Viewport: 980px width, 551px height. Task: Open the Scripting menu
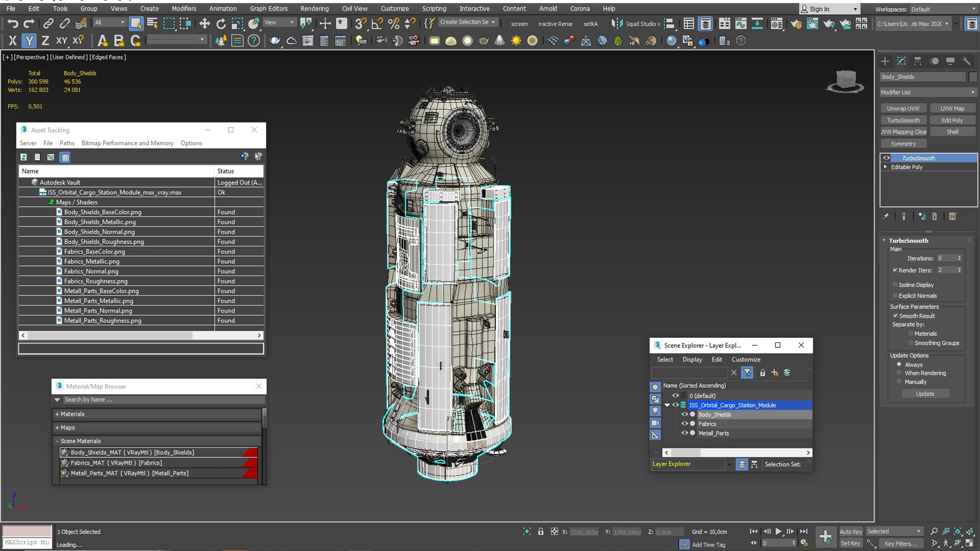(x=434, y=9)
